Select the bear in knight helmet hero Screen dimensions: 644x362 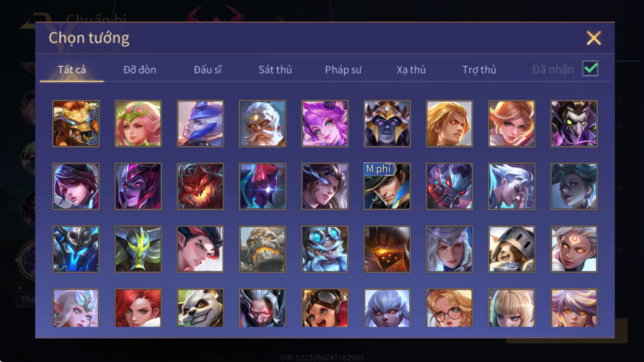(512, 249)
